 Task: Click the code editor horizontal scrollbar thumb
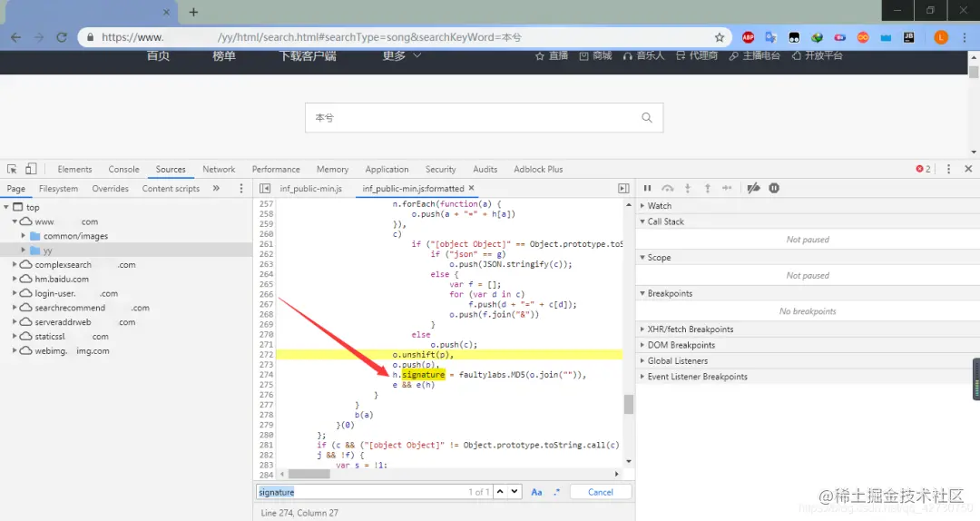coord(309,474)
